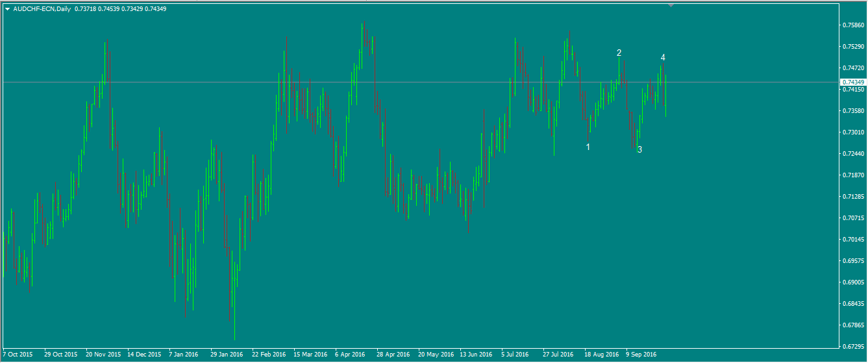
Task: Click the 20 Nov 2015 date label
Action: [x=103, y=355]
